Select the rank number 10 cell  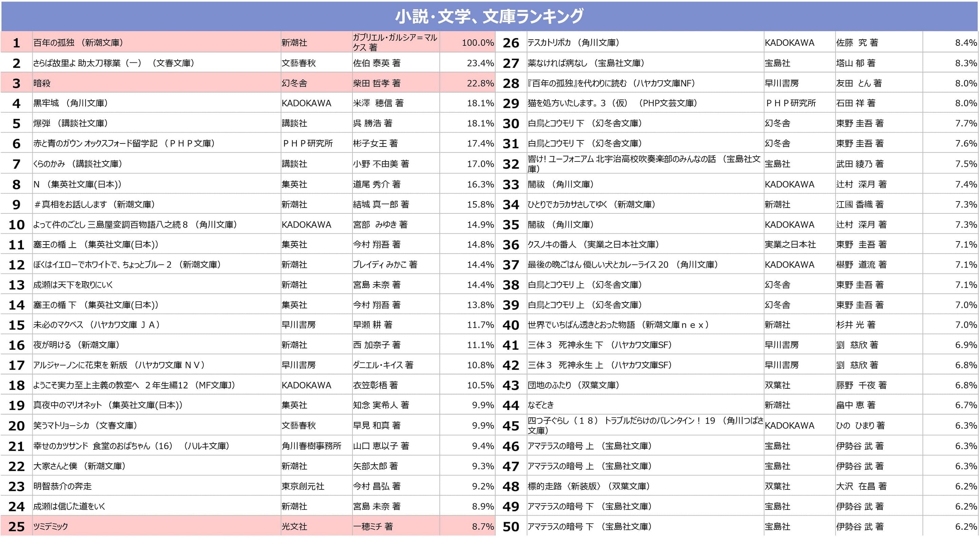point(16,225)
